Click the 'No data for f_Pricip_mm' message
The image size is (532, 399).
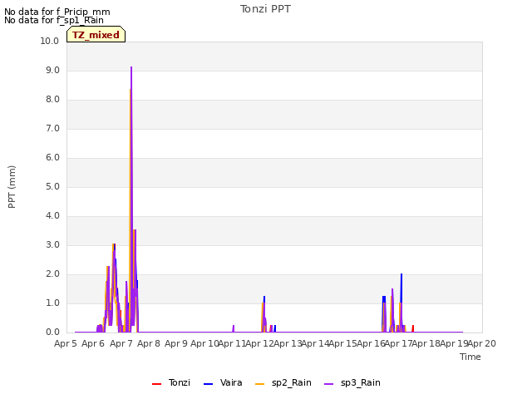tap(57, 12)
